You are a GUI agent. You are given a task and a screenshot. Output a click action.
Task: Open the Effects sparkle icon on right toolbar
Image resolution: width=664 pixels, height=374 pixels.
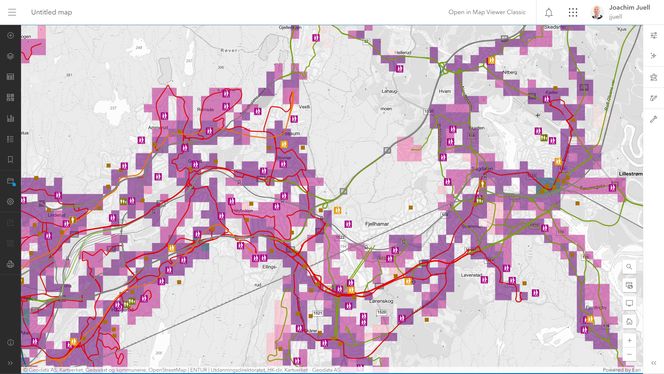point(653,56)
